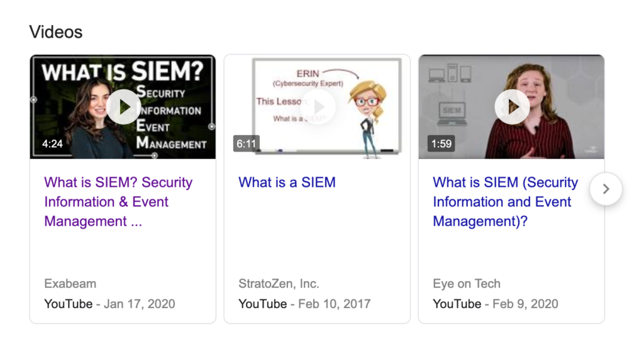Play the Exabeam 'What is SIEM?' video
644x339 pixels.
[124, 107]
